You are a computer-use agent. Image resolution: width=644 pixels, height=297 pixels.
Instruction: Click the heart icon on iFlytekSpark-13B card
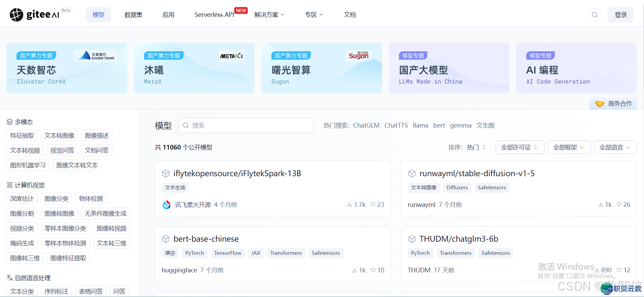click(x=373, y=205)
